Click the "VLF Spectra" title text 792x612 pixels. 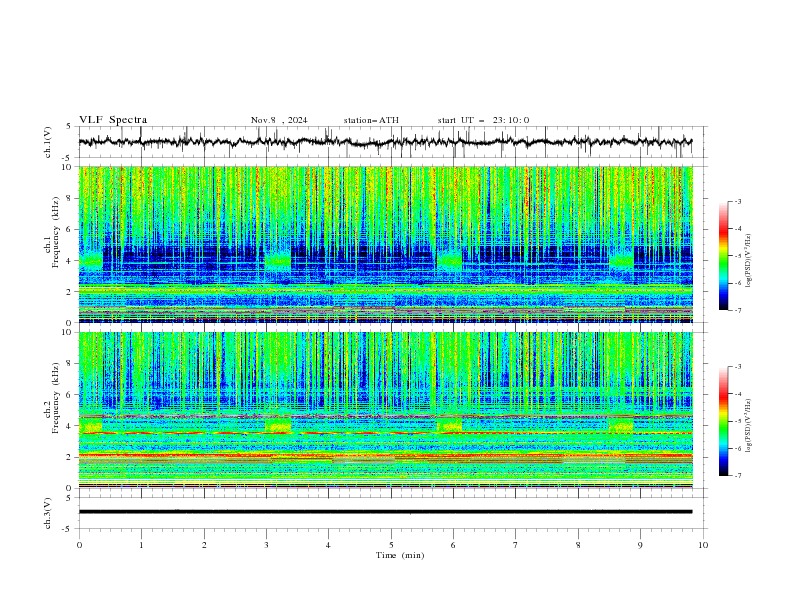[113, 120]
